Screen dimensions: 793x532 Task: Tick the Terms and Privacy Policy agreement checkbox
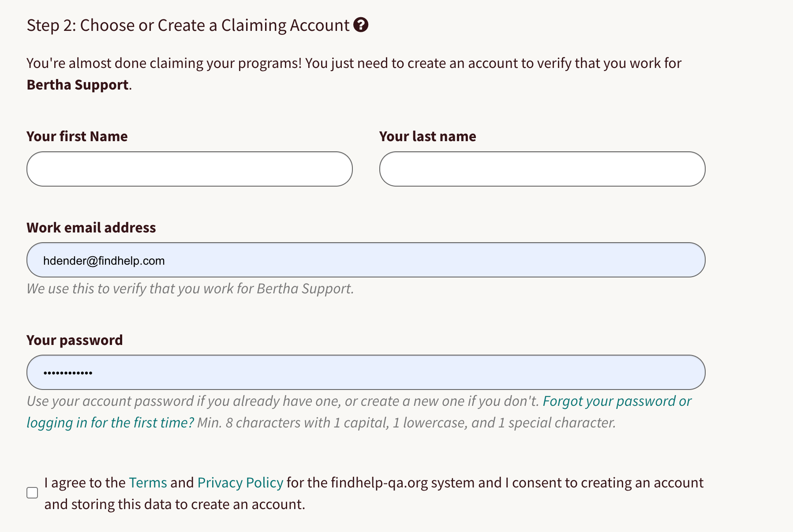[x=32, y=493]
